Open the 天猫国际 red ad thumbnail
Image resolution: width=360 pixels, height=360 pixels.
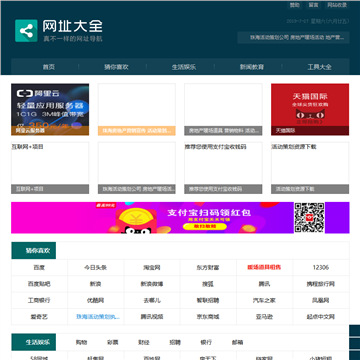pos(310,109)
